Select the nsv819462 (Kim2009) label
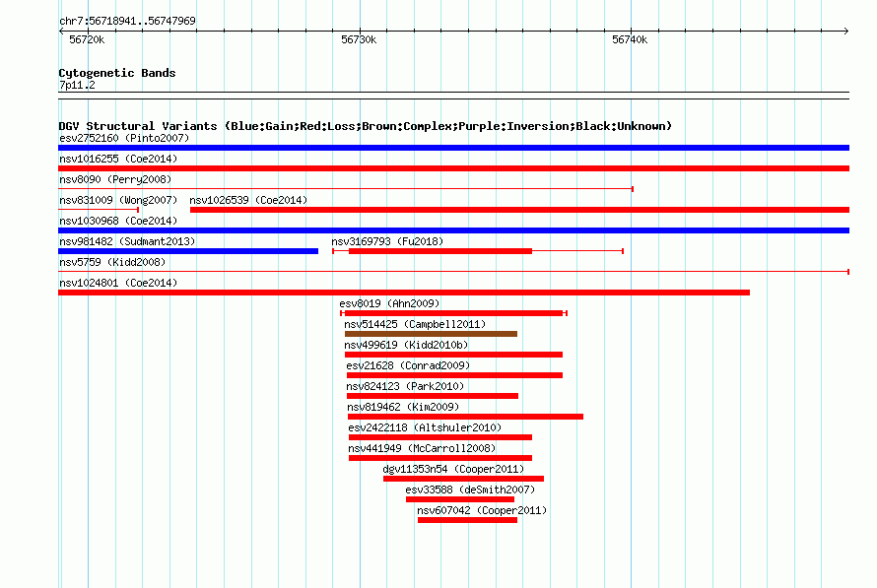877x588 pixels. click(x=403, y=407)
